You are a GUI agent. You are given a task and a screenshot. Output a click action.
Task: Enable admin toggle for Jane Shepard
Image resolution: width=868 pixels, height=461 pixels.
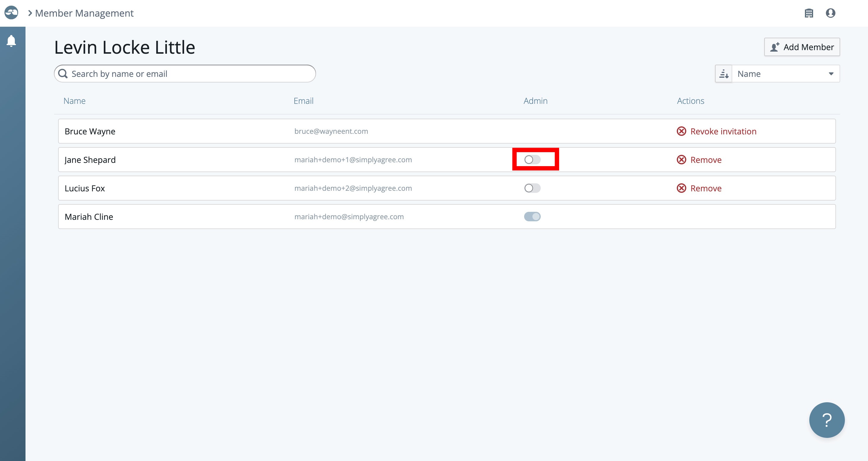coord(532,160)
